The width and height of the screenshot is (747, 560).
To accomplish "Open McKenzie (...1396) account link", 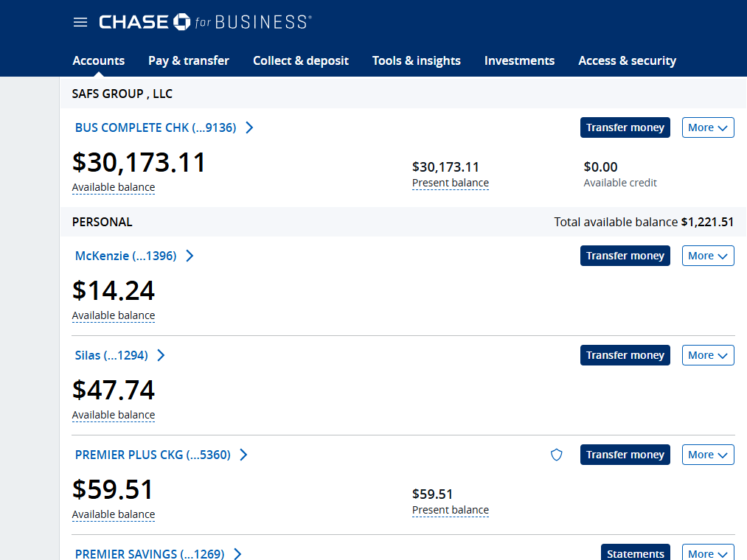I will pos(126,256).
